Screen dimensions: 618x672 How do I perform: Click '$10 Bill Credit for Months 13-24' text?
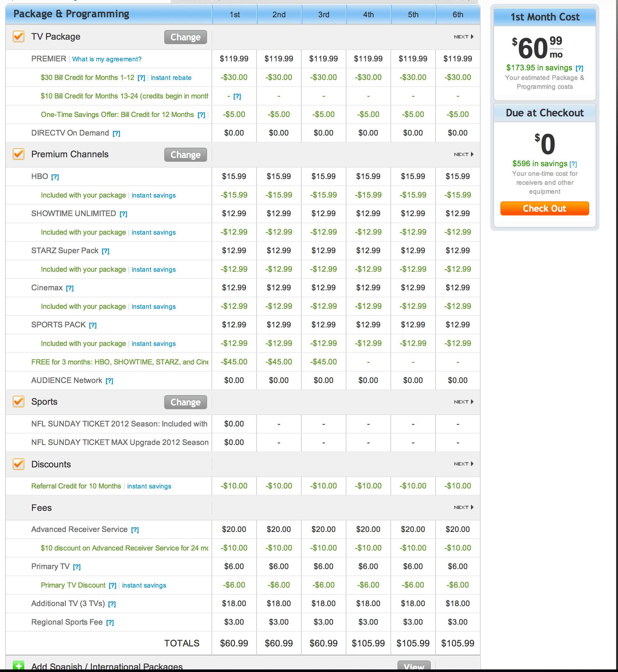(x=124, y=96)
